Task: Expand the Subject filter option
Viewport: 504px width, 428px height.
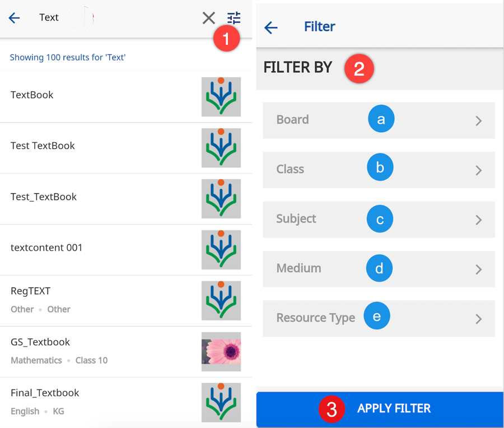Action: [x=379, y=219]
